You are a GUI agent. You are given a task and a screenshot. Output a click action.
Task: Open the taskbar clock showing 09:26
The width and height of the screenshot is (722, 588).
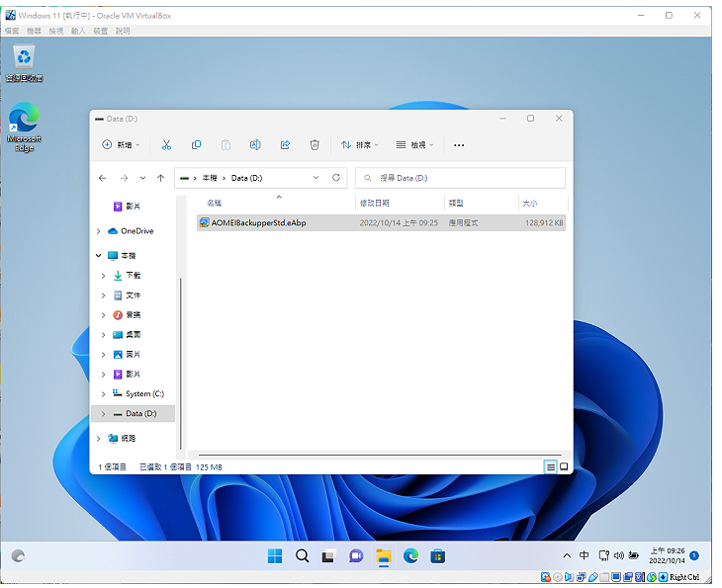(667, 555)
